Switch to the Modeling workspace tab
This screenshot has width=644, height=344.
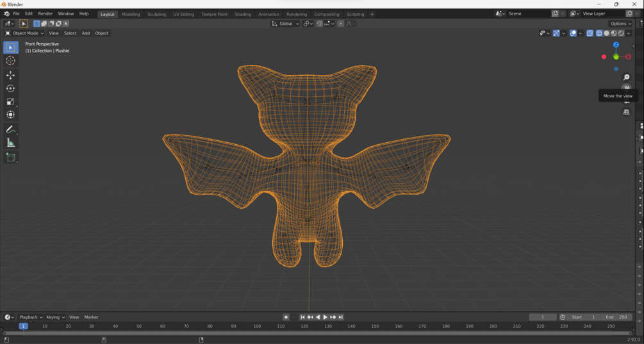131,14
